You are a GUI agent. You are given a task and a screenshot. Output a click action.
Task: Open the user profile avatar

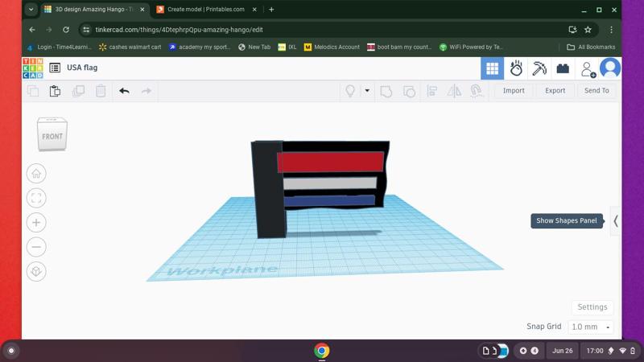(610, 68)
